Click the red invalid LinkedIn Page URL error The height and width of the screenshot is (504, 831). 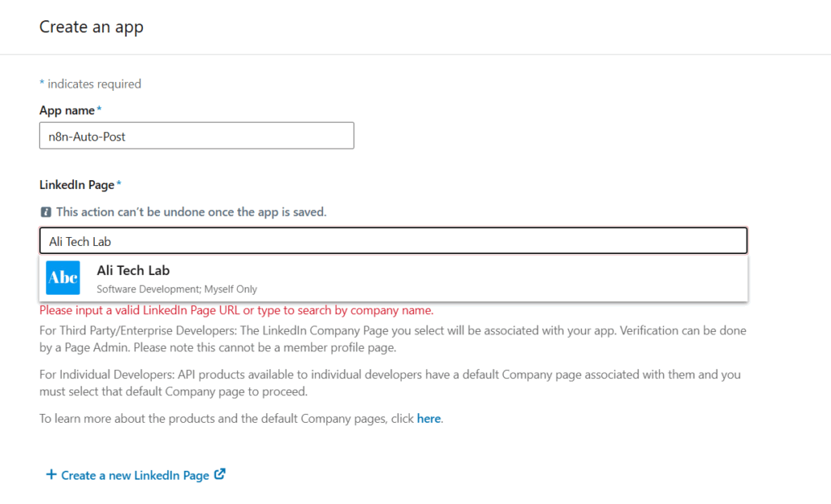(x=236, y=310)
